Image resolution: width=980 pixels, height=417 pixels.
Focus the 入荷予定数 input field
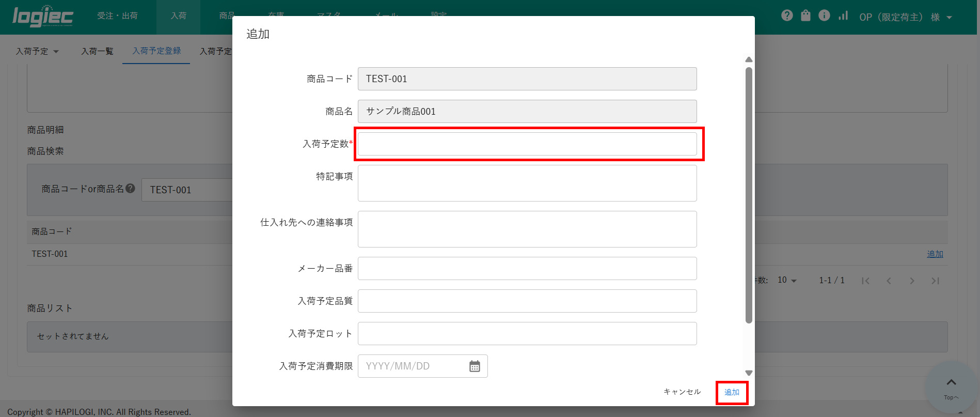pos(527,144)
